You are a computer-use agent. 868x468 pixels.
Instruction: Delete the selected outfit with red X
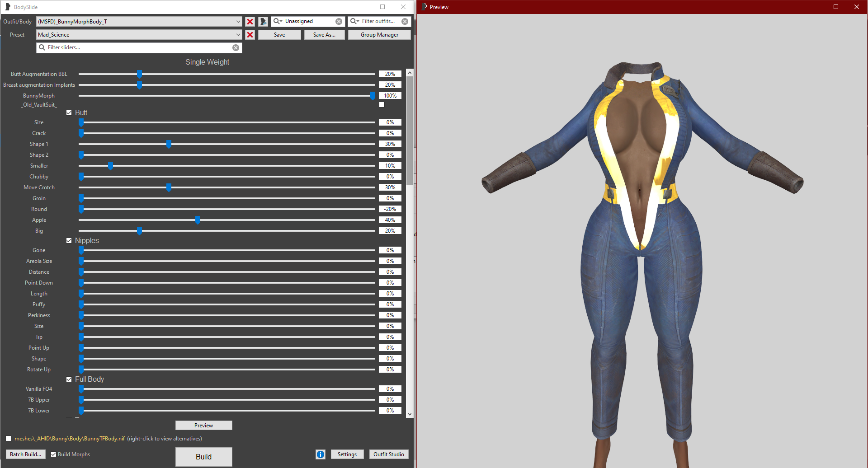click(250, 22)
